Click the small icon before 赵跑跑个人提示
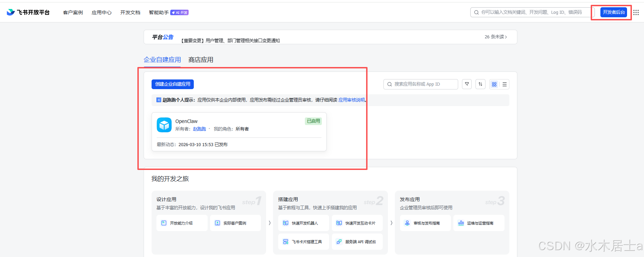 [159, 100]
